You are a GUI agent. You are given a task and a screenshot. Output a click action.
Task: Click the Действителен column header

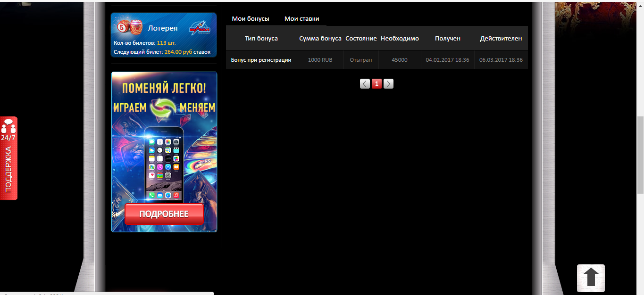pos(501,39)
